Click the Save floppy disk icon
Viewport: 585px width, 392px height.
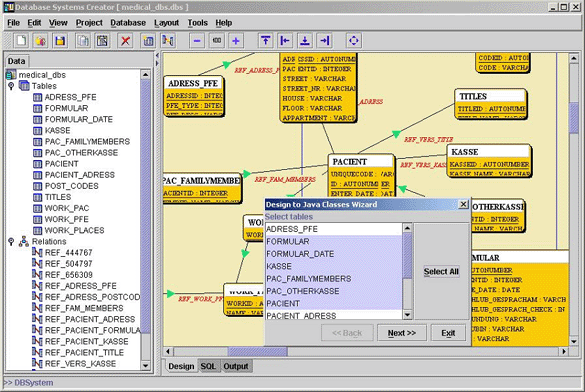pyautogui.click(x=60, y=40)
